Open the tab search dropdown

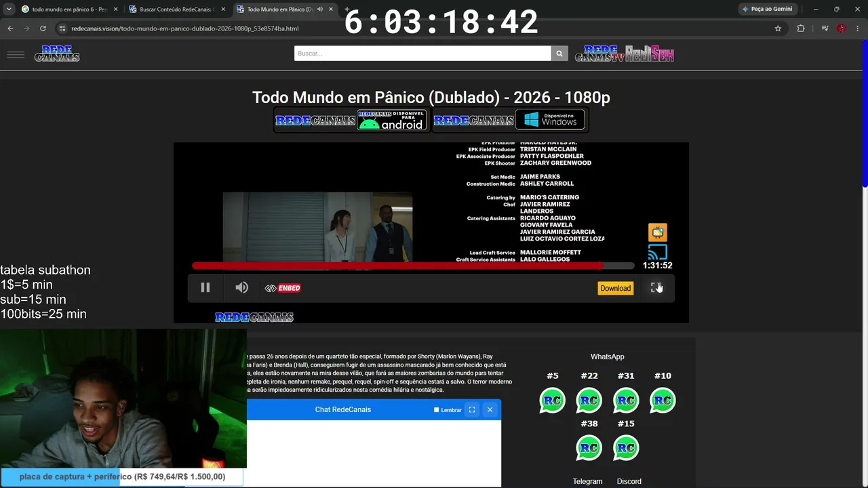pos(9,9)
